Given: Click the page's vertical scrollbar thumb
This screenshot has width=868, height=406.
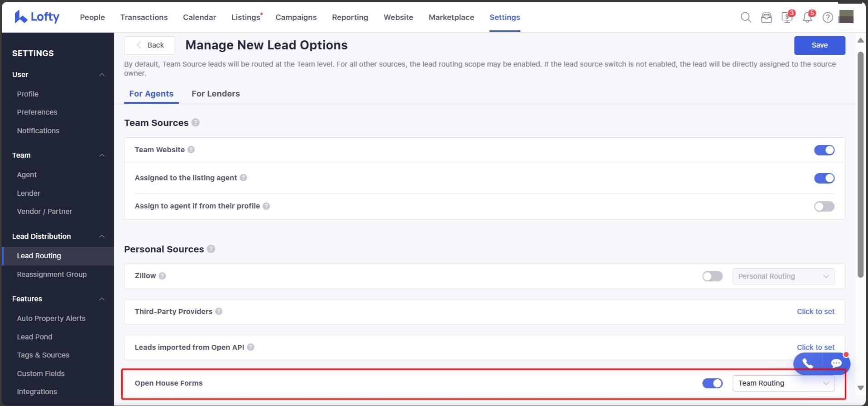Looking at the screenshot, I should coord(860,163).
